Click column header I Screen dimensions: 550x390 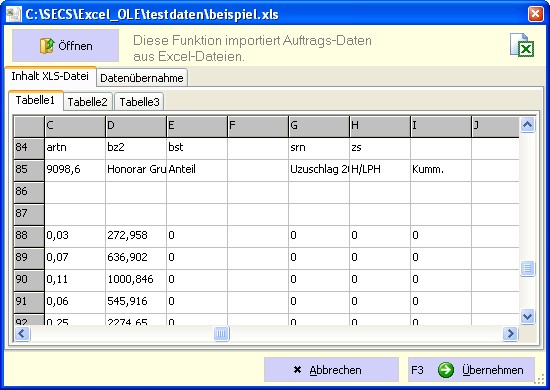pos(441,126)
